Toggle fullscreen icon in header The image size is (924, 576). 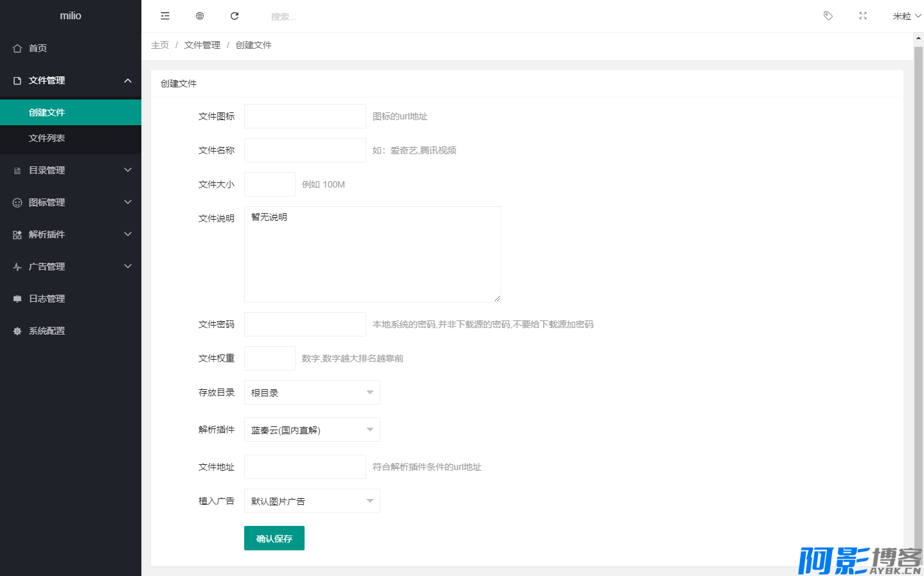(x=863, y=16)
